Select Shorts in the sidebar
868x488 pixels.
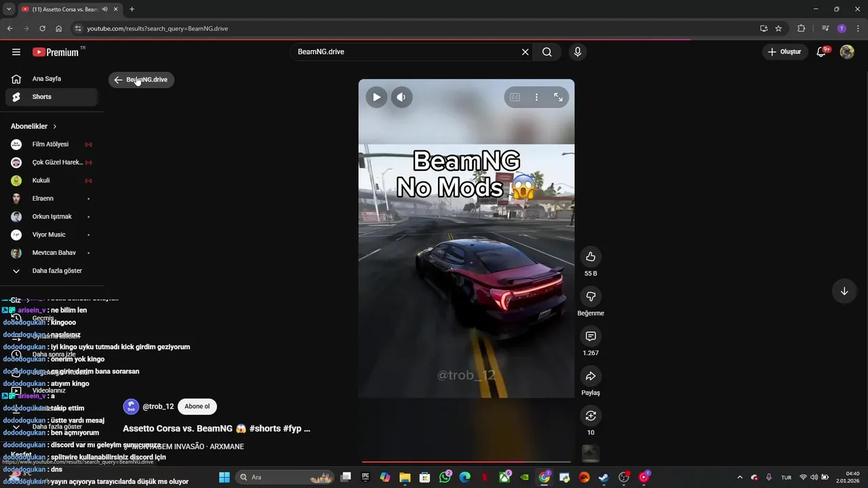point(52,97)
